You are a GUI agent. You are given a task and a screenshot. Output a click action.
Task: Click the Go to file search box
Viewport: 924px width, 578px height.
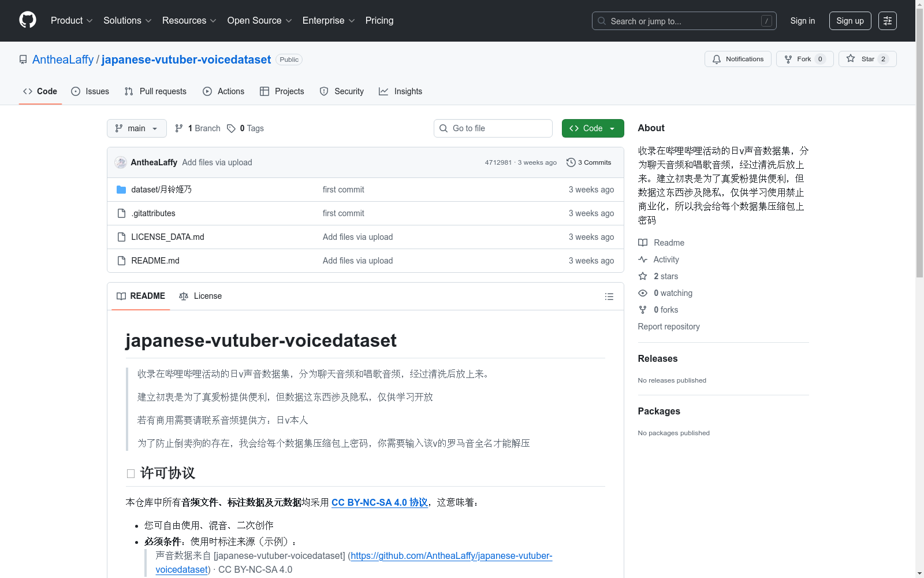click(x=493, y=128)
